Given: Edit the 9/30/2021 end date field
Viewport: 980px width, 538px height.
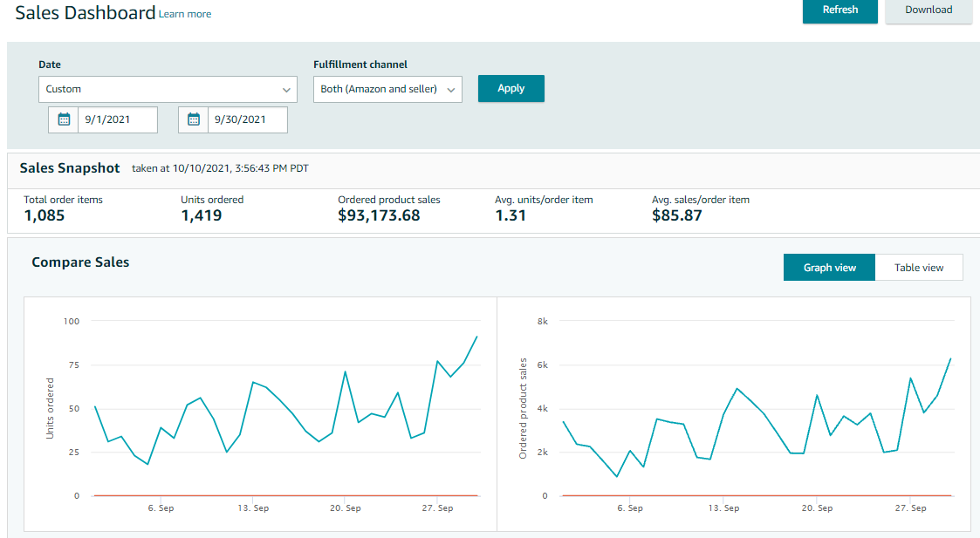Looking at the screenshot, I should click(x=247, y=119).
